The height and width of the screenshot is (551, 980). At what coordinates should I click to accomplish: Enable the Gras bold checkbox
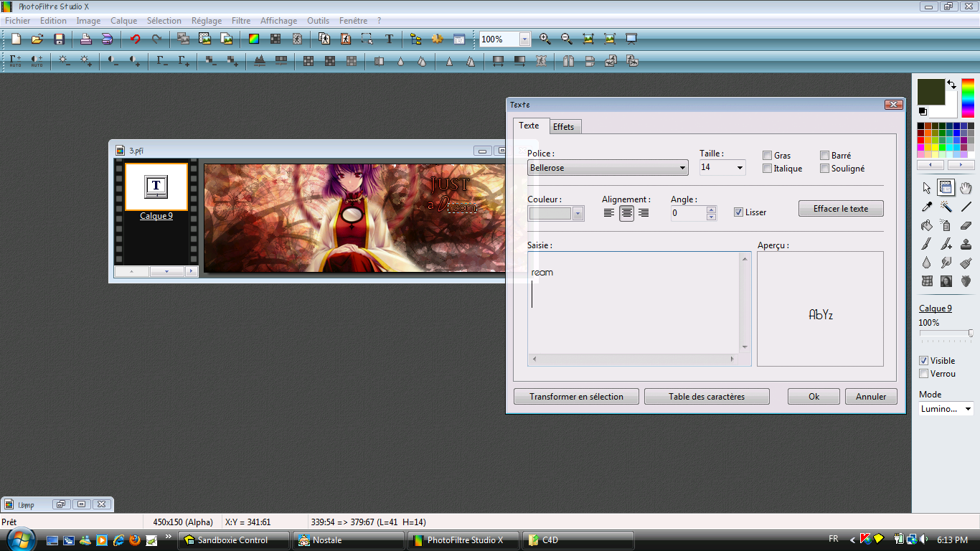[767, 155]
